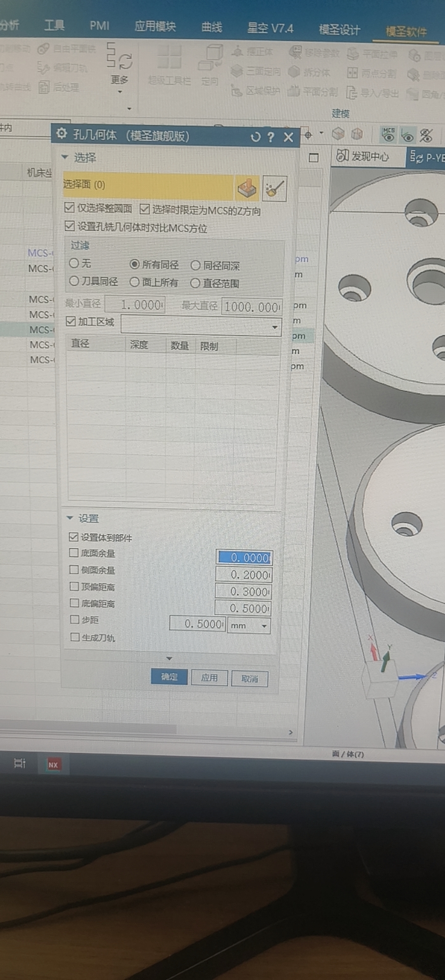445x980 pixels.
Task: Open the 工具 menu tab
Action: [54, 26]
